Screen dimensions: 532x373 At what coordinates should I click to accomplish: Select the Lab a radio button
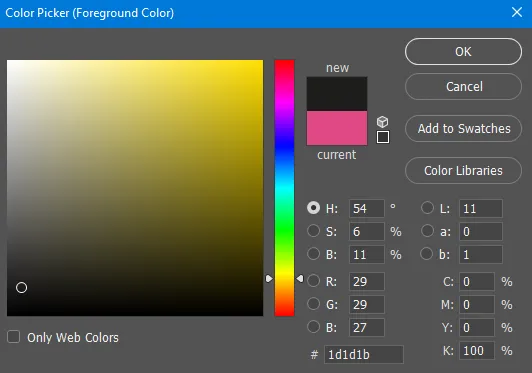428,231
